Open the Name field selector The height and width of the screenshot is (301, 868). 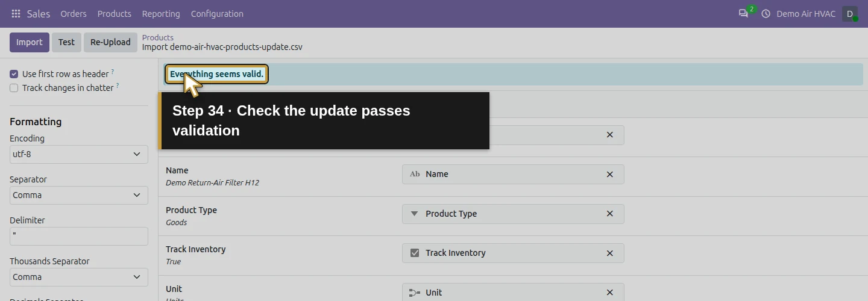point(513,174)
